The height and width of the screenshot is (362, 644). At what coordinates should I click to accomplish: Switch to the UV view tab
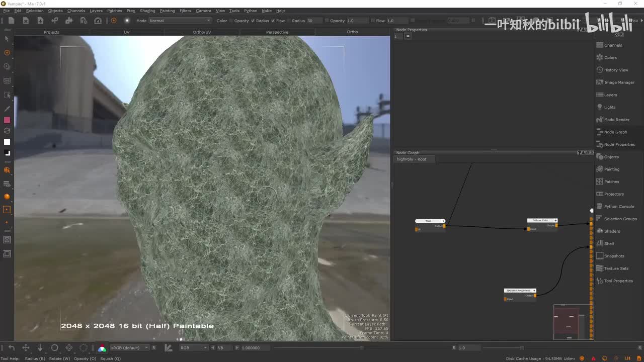(127, 32)
